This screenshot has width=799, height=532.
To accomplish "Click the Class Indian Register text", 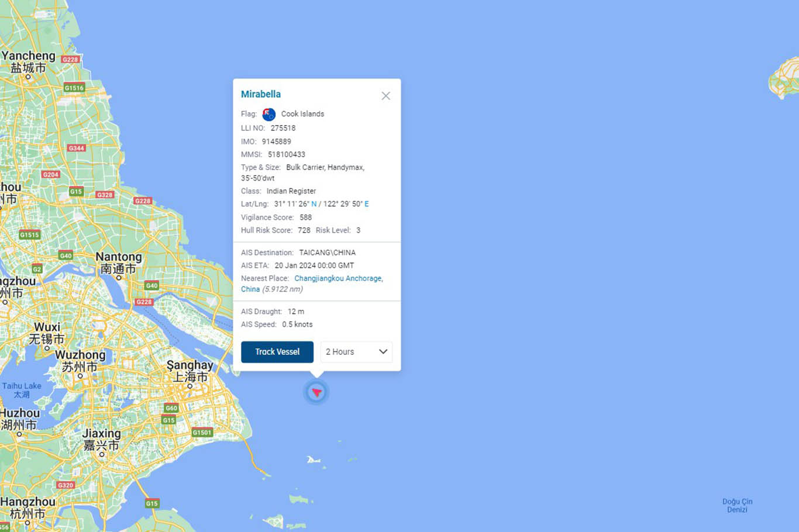I will [291, 191].
